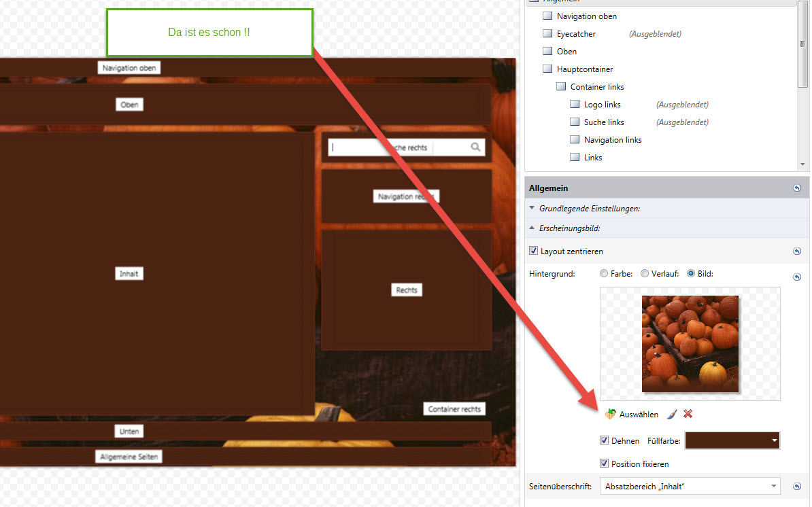
Task: Select Verlauf background radio button
Action: click(x=645, y=274)
